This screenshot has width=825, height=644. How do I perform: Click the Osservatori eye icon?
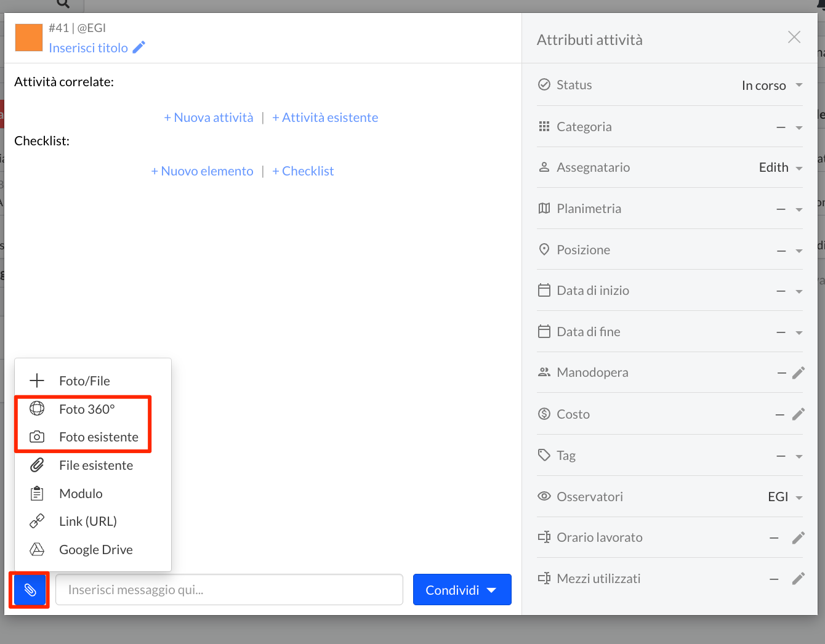(544, 496)
